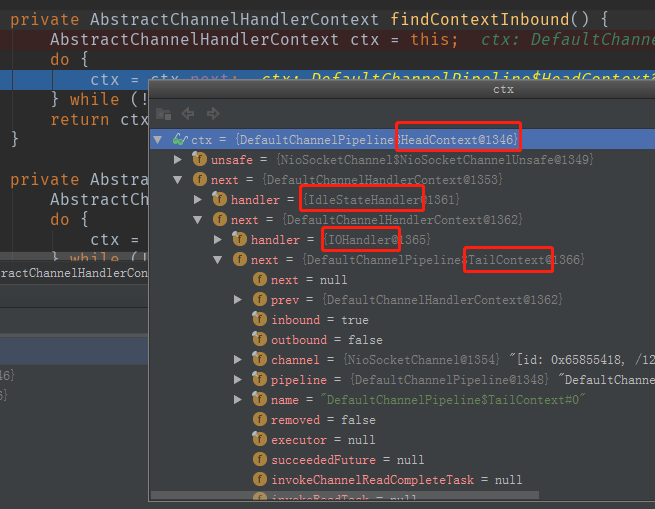
Task: Click the forward arrow in ctx popup toolbar
Action: [x=213, y=113]
